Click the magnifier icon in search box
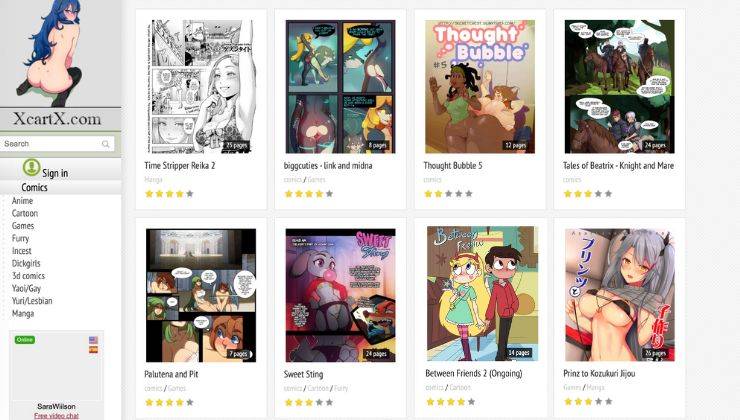The image size is (740, 420). [105, 144]
